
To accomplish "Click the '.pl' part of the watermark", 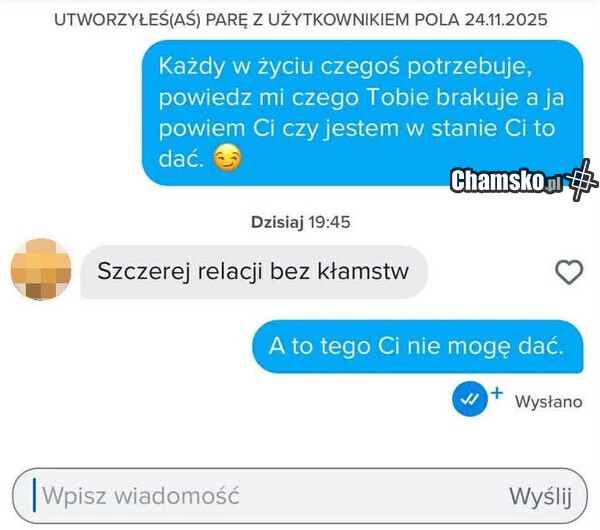I will (553, 185).
